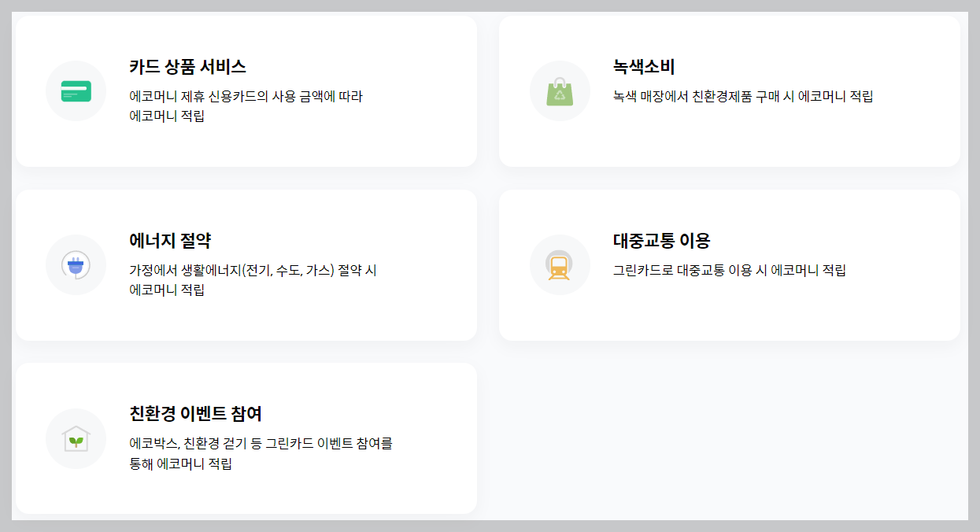The height and width of the screenshot is (532, 980).
Task: Click the recycling shopping bag icon
Action: coord(560,90)
